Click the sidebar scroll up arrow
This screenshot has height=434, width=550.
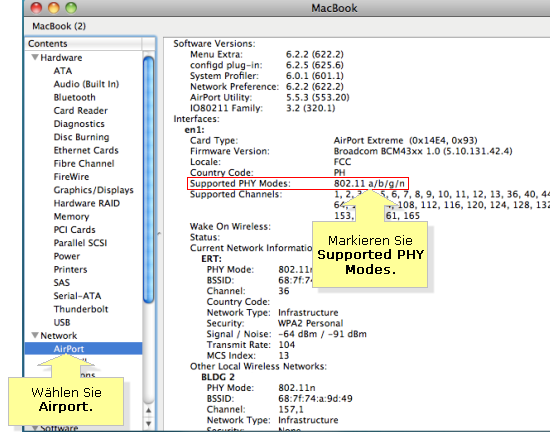[149, 410]
